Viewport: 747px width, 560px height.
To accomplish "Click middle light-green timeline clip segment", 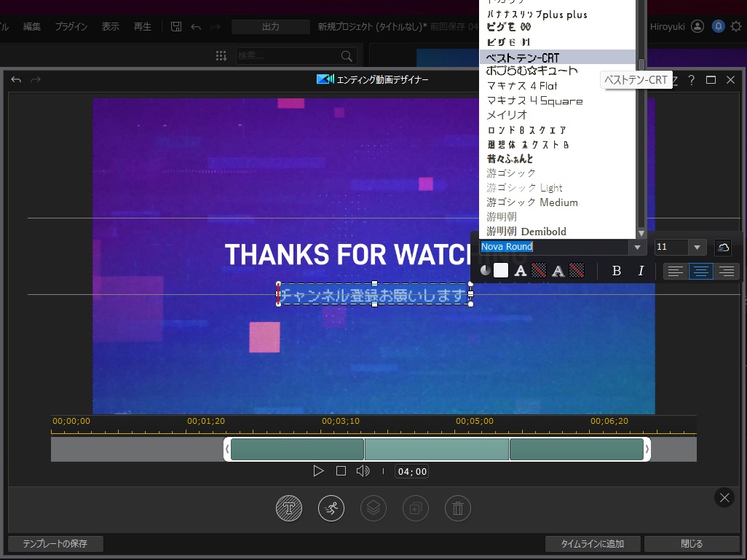I will (x=436, y=449).
